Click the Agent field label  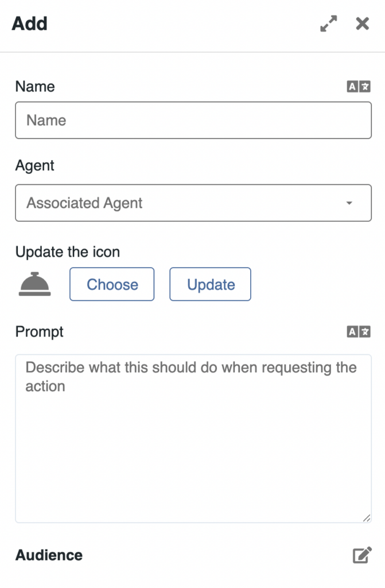tap(35, 166)
